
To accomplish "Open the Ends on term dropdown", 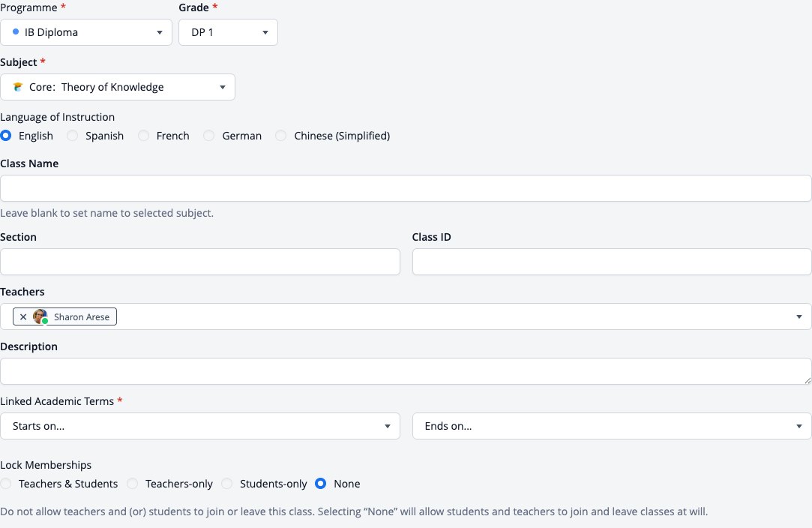I will (x=612, y=426).
